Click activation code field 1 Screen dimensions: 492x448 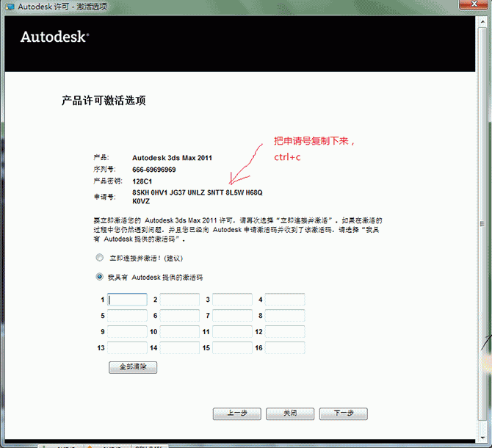[127, 300]
